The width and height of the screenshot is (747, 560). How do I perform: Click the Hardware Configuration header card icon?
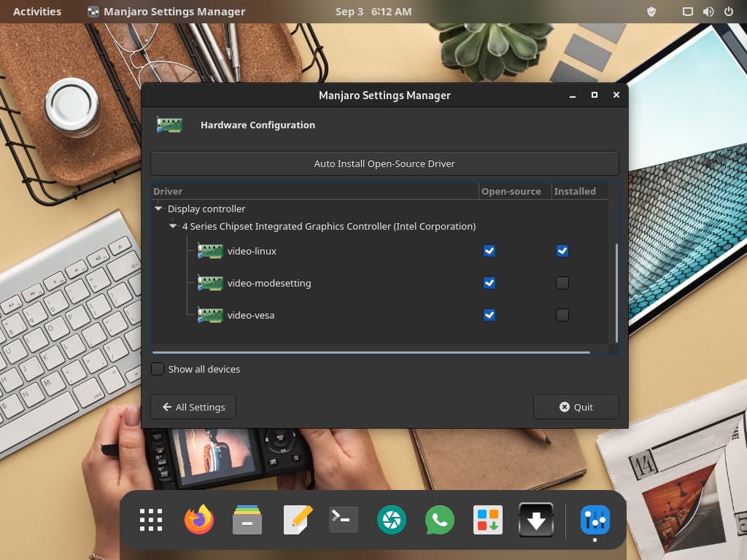pyautogui.click(x=169, y=125)
